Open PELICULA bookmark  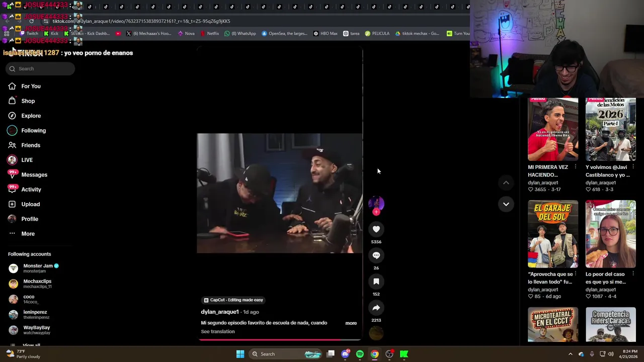tap(377, 34)
